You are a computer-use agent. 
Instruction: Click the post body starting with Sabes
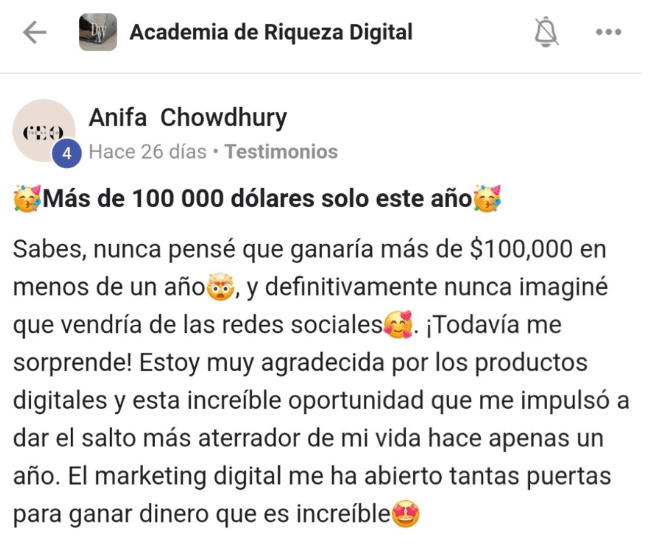[321, 381]
